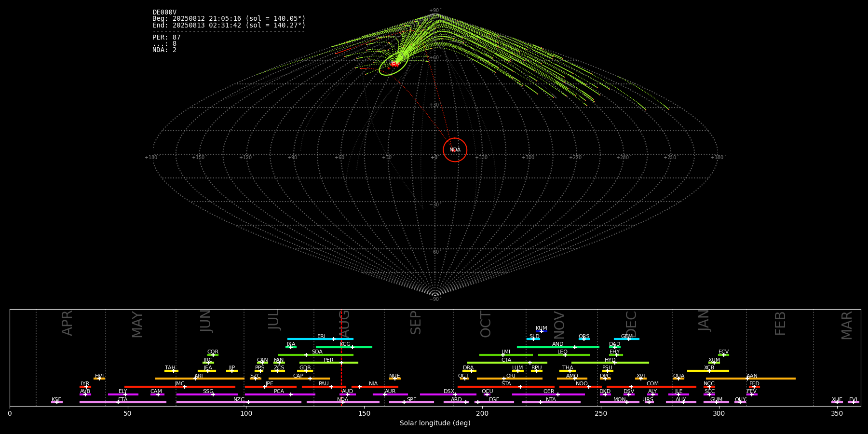Select the LMI shower bar
Viewport: 868px width, 434px height.
506,355
